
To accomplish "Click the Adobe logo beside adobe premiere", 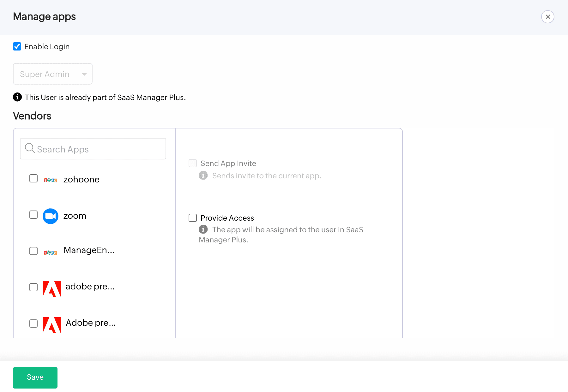I will pos(51,288).
